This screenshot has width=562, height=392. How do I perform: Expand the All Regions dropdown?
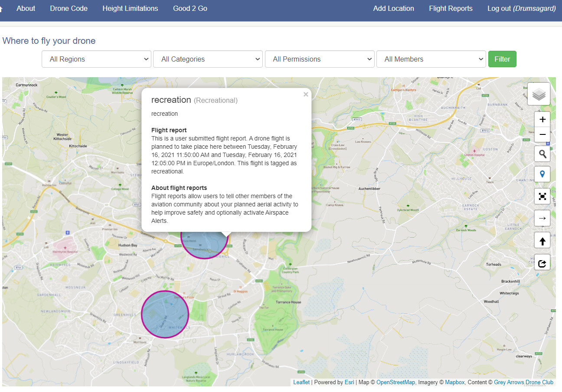tap(96, 59)
